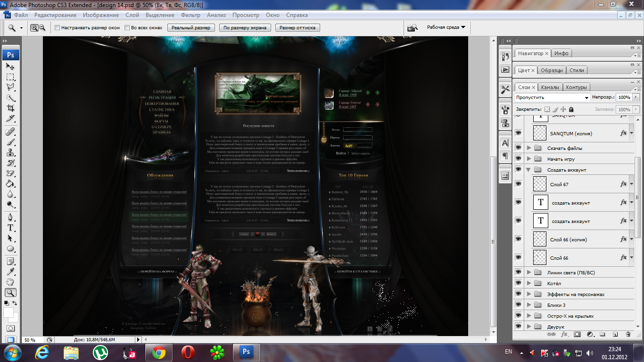644x362 pixels.
Task: Expand the 'Скачать файлы' layer group
Action: (x=529, y=148)
